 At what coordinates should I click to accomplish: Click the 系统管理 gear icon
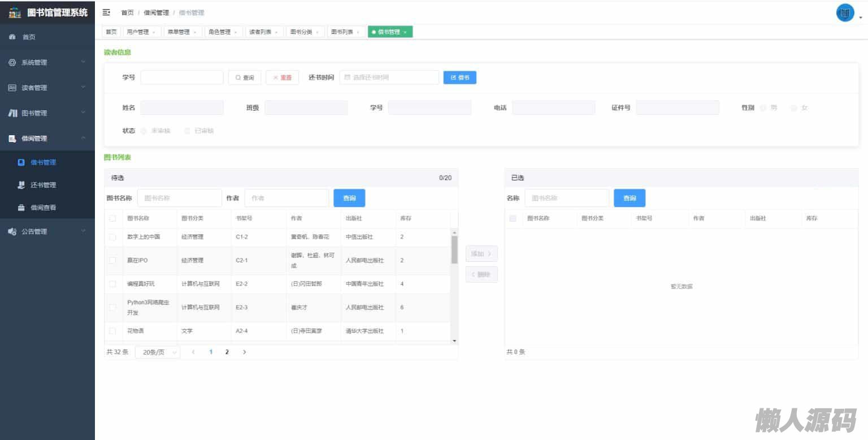pos(12,63)
